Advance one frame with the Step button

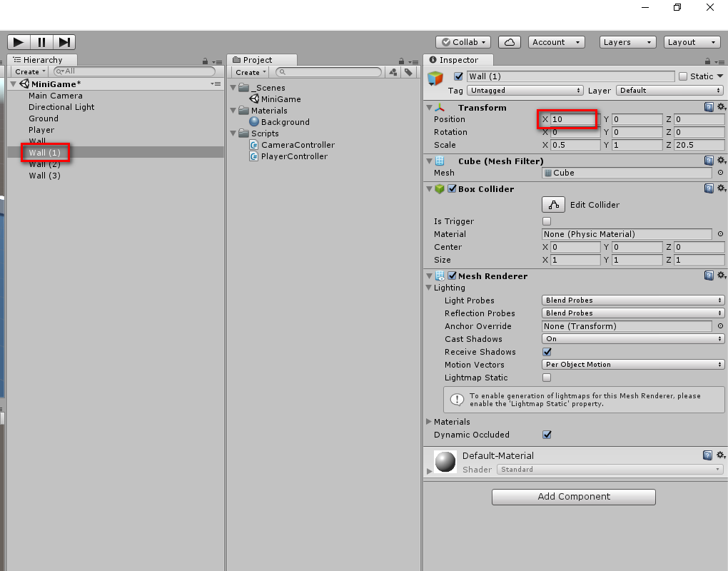click(x=64, y=42)
